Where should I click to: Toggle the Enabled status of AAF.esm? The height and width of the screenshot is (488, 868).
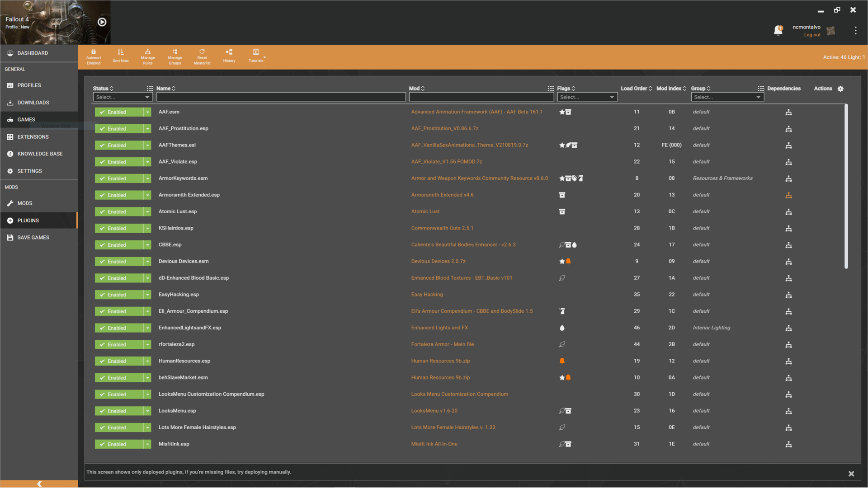[119, 112]
